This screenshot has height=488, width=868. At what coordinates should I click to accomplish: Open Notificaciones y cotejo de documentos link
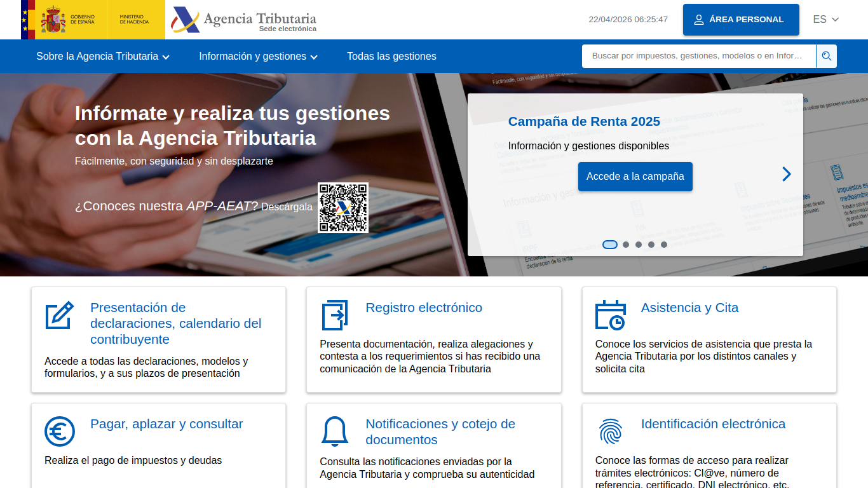[440, 432]
